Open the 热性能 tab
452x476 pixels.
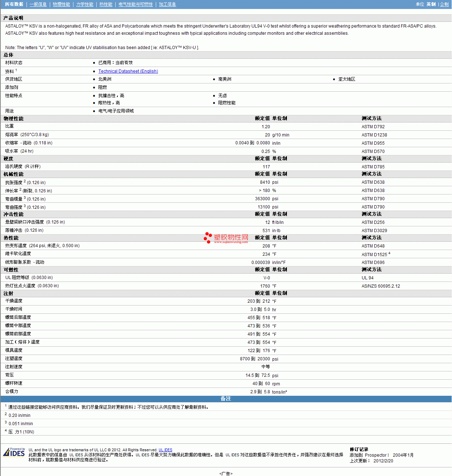coord(106,4)
